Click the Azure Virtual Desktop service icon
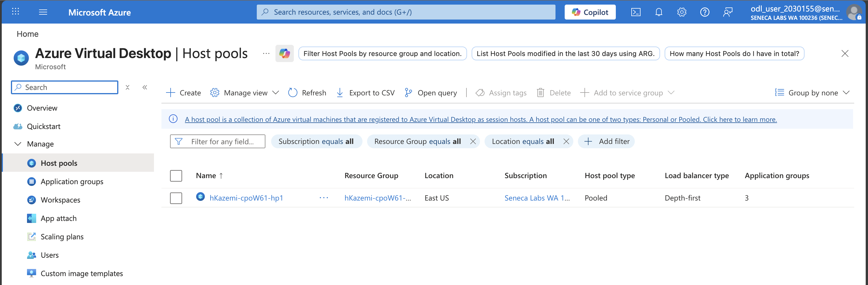868x285 pixels. (21, 58)
